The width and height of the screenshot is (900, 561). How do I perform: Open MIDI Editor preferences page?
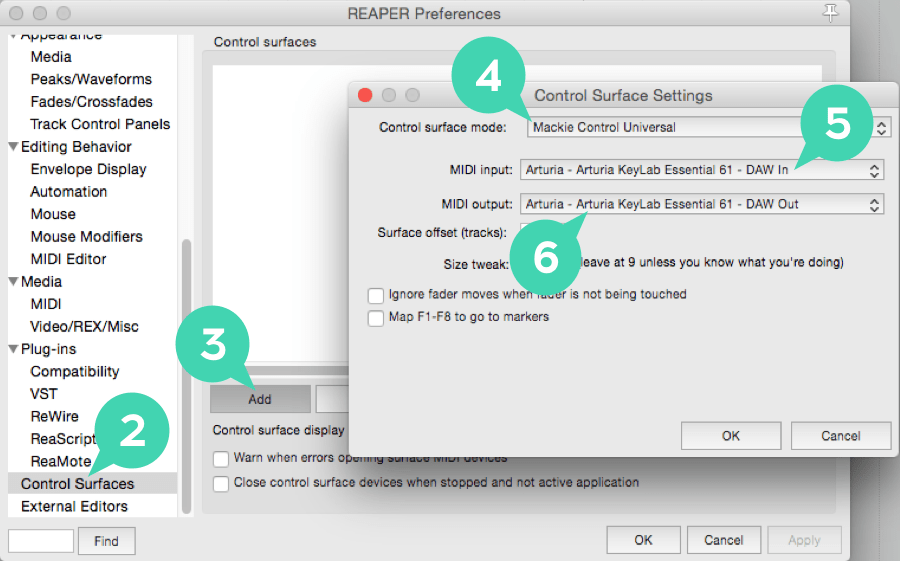68,259
